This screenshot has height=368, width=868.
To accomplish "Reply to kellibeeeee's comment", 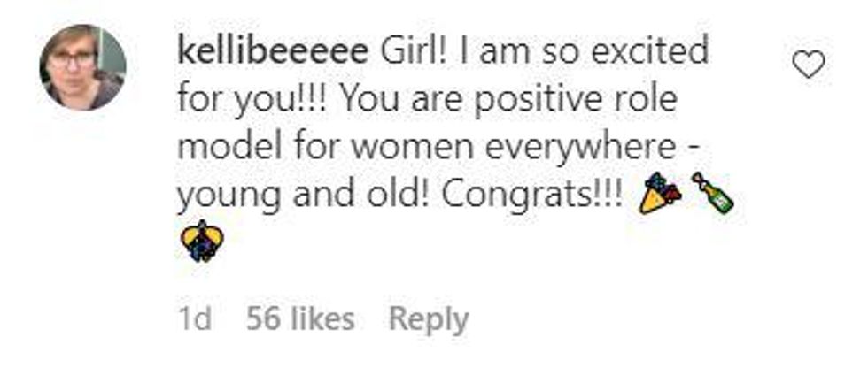I will (x=429, y=319).
